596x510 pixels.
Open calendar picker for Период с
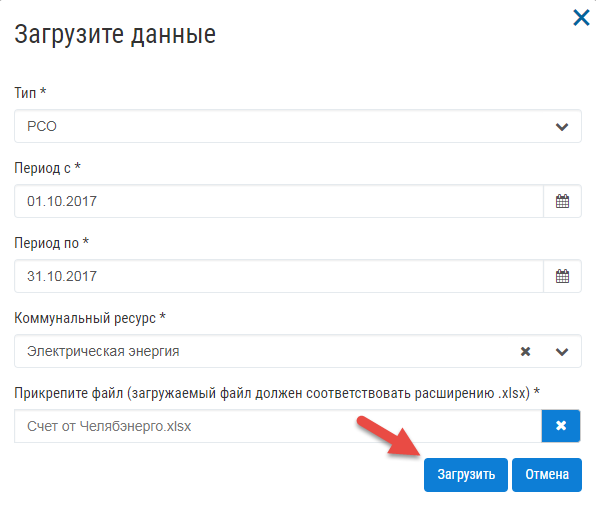click(562, 201)
